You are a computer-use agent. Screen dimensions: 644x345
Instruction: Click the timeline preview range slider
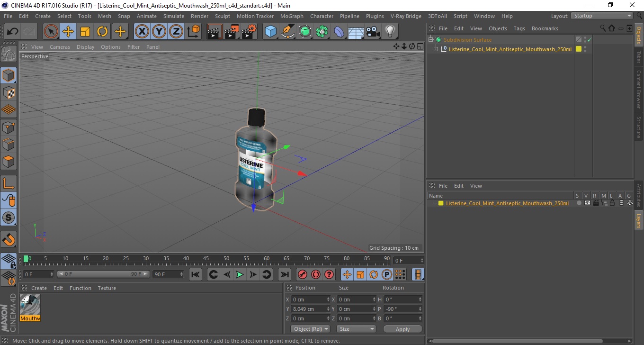[x=103, y=274]
